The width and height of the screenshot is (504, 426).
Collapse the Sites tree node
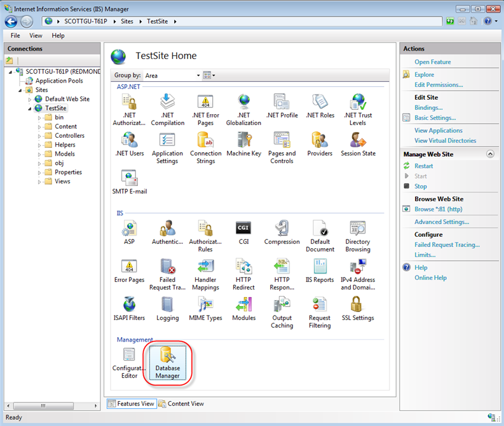(20, 90)
